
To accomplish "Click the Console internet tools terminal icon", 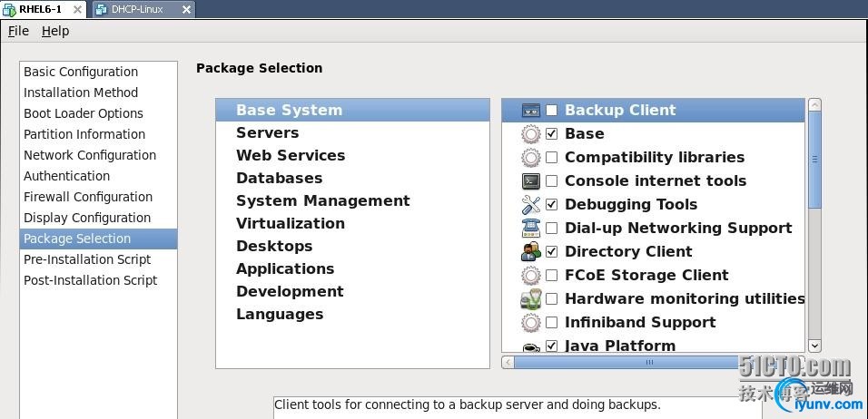I will [x=531, y=181].
